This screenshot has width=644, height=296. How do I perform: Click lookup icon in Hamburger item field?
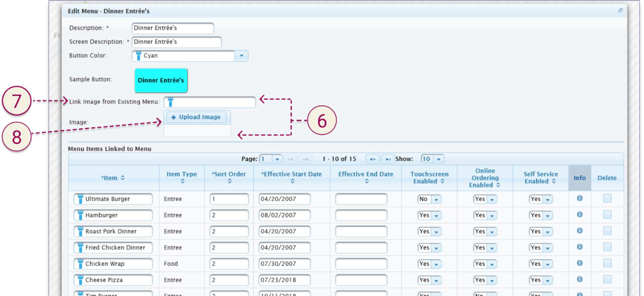click(x=80, y=215)
